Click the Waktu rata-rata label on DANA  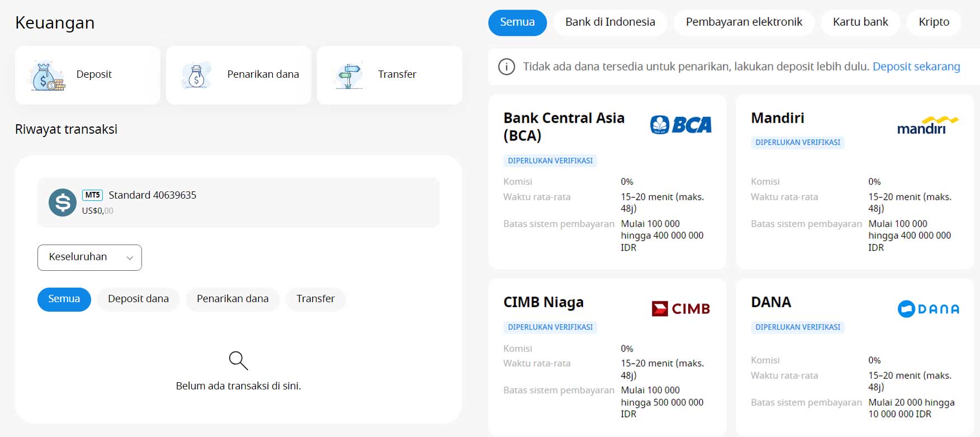[784, 376]
